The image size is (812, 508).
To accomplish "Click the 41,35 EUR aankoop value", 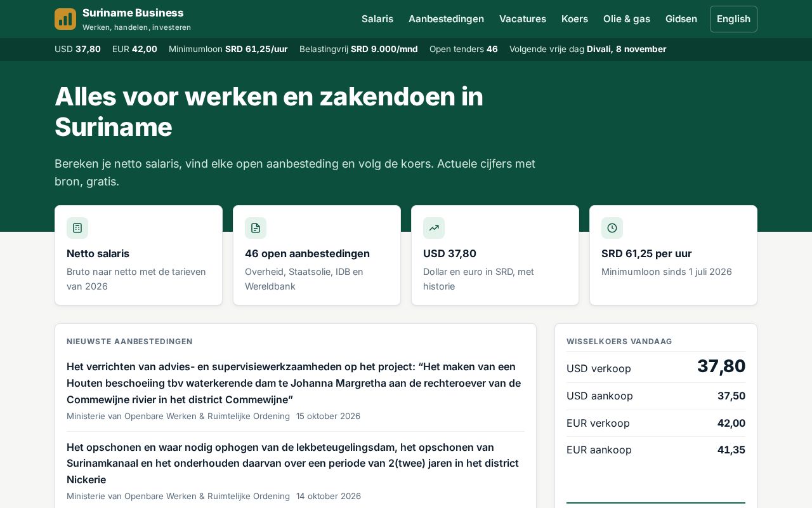I will pos(731,450).
